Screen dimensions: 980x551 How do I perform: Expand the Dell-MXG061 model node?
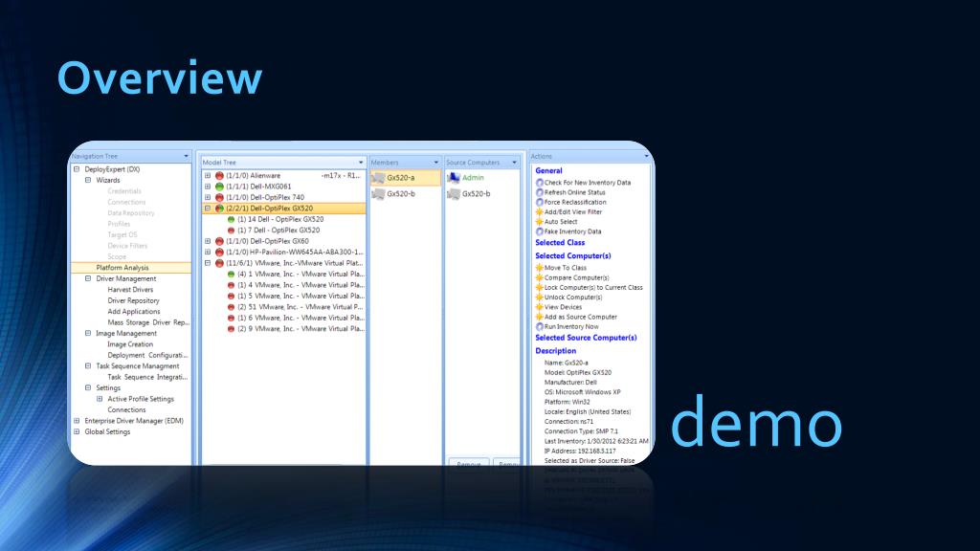click(208, 187)
